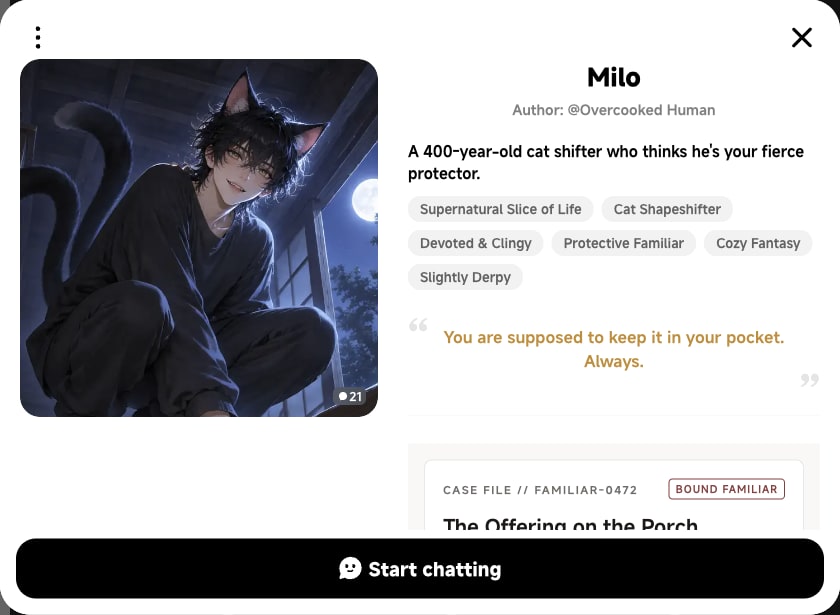Viewport: 840px width, 615px height.
Task: Open Milo's character portrait image
Action: point(199,238)
